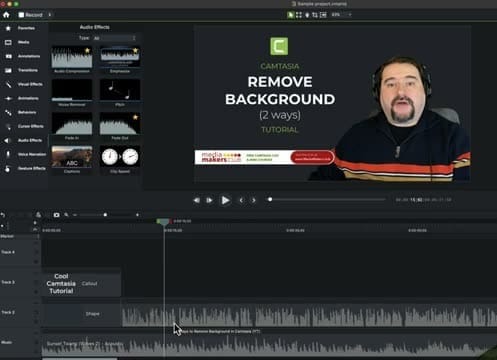Switch to the Annotations sidebar tab
This screenshot has width=497, height=360.
tap(24, 56)
